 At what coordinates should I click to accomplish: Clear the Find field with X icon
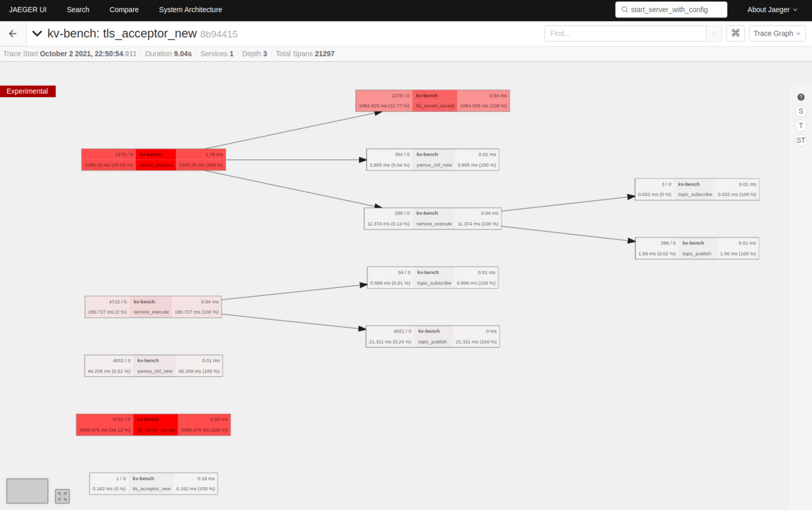714,33
